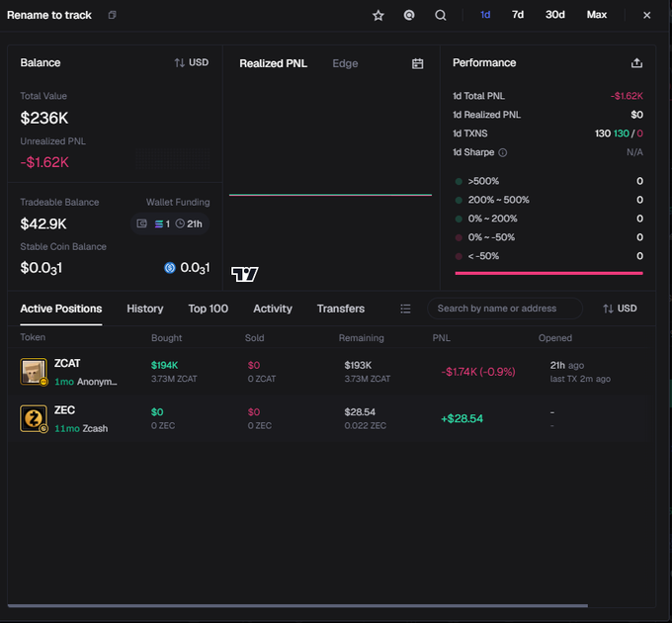The image size is (672, 623).
Task: Switch to 30d timeframe
Action: point(555,15)
